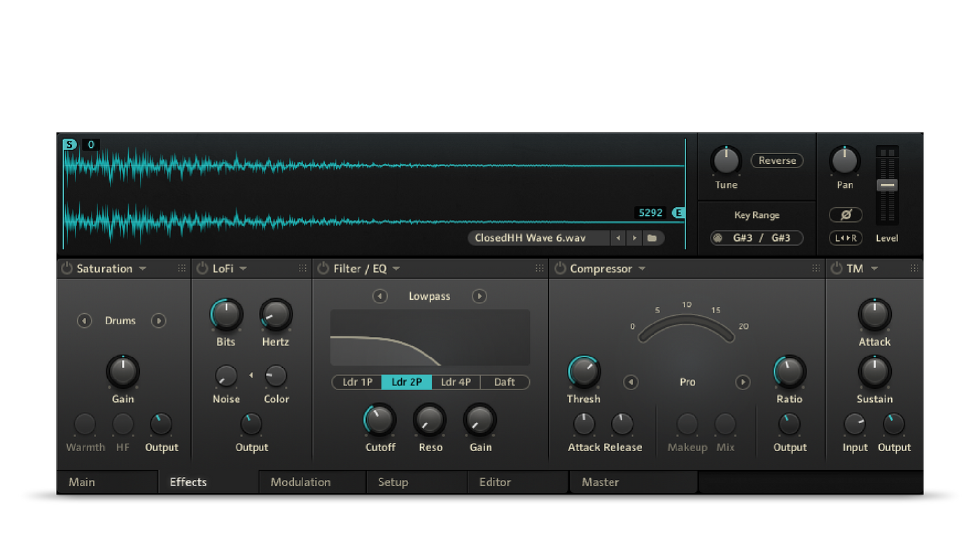
Task: Click the Level fader handle
Action: [x=887, y=186]
